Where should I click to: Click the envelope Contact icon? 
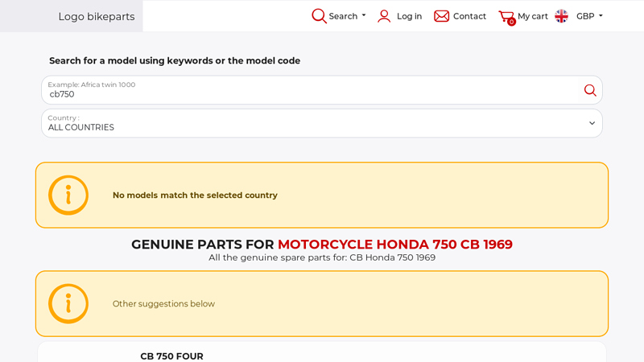441,16
